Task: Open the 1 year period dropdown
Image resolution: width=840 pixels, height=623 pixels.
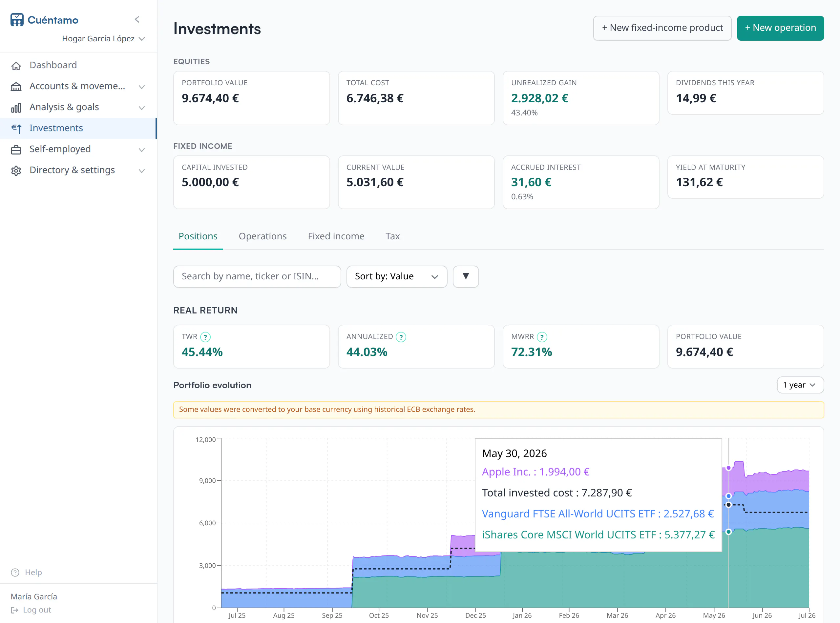Action: tap(800, 385)
